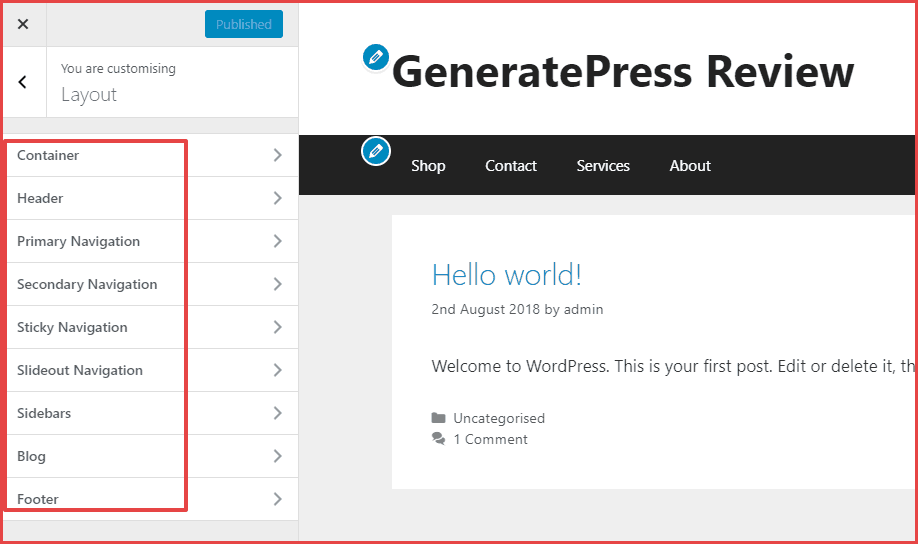918x544 pixels.
Task: Click the admin author link
Action: 583,309
